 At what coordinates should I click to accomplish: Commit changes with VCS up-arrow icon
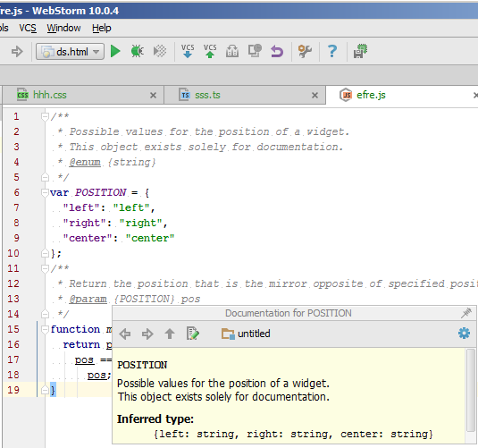210,51
